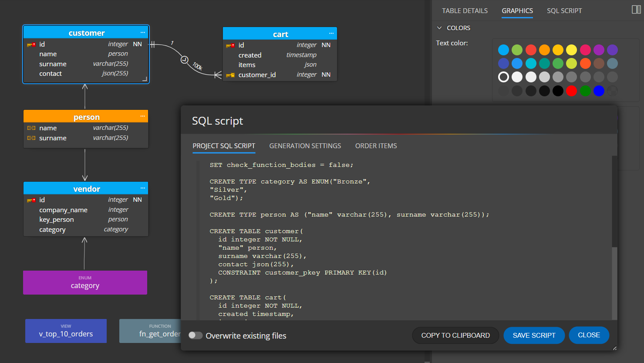Open the SQL SCRIPT side panel tab
This screenshot has width=644, height=363.
pos(564,10)
